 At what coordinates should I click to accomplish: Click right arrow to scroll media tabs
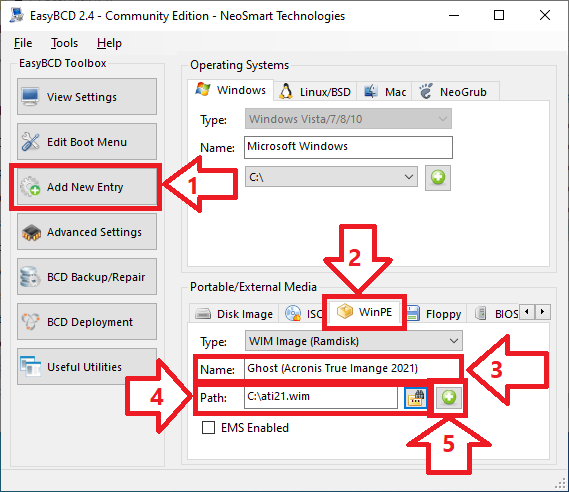[x=543, y=312]
